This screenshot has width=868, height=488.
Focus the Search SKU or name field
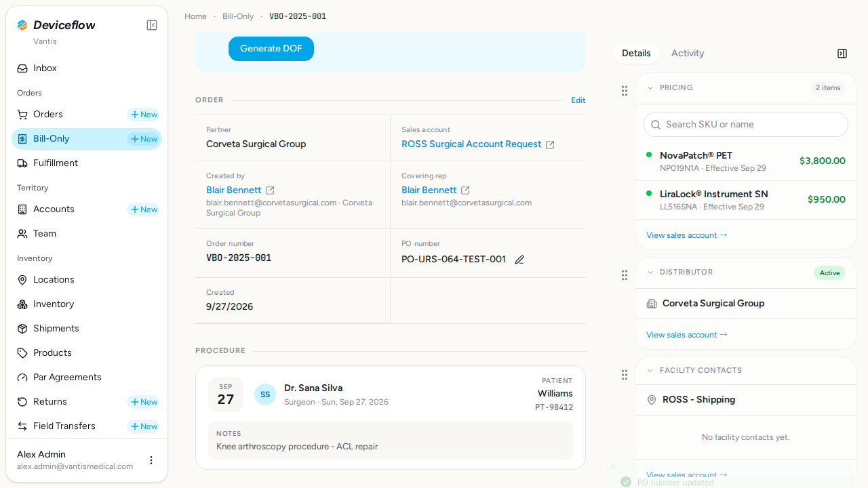tap(746, 125)
